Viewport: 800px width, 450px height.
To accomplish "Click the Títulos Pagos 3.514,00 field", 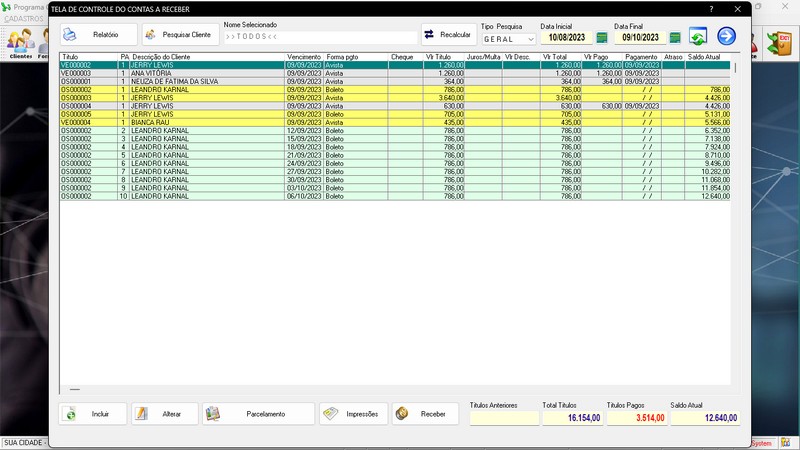I will point(636,418).
